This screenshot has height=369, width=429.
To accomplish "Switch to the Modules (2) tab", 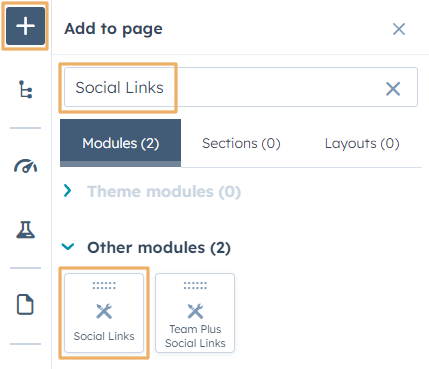I will coord(121,143).
